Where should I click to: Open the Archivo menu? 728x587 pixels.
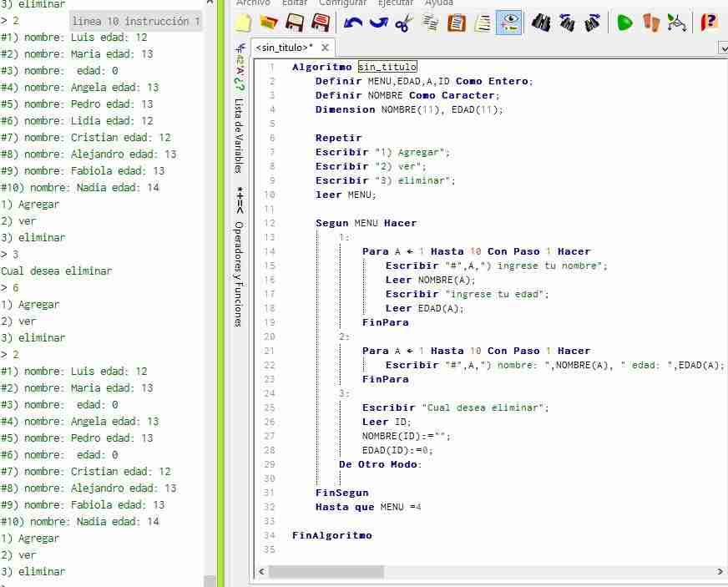click(253, 3)
